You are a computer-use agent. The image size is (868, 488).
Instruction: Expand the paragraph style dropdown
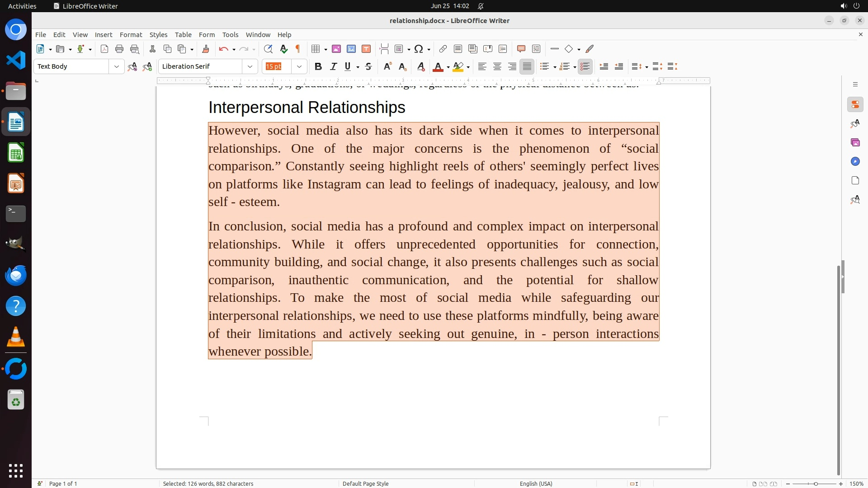pyautogui.click(x=117, y=66)
